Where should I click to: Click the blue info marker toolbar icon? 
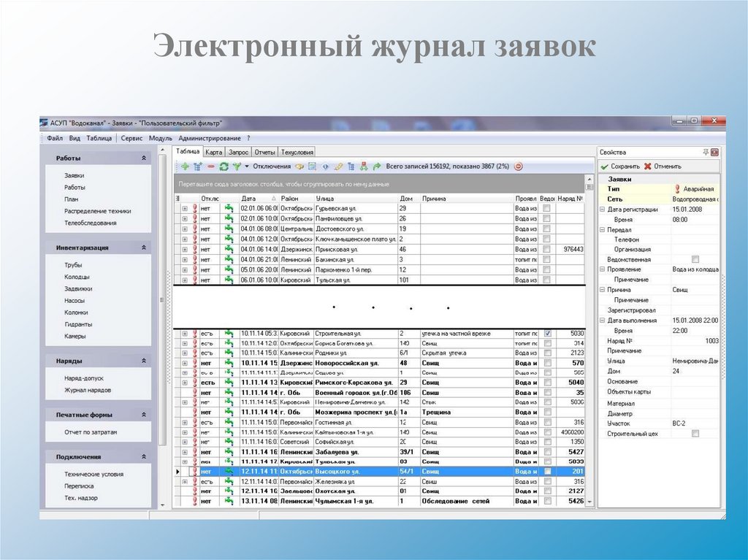[325, 166]
